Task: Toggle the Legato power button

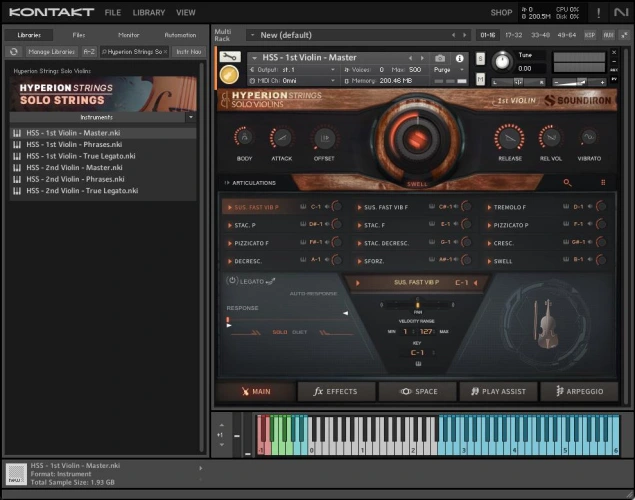Action: 232,282
